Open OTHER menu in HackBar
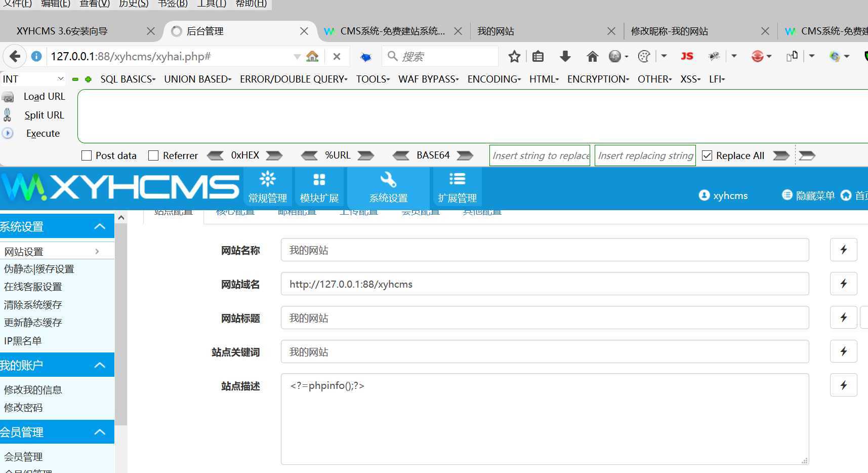Image resolution: width=868 pixels, height=473 pixels. (x=655, y=79)
